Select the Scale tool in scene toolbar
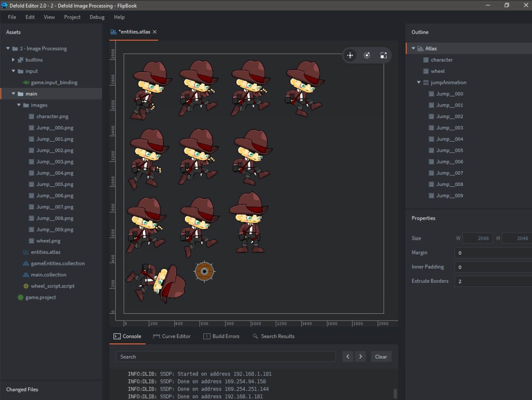Viewport: 532px width, 400px height. tap(383, 55)
